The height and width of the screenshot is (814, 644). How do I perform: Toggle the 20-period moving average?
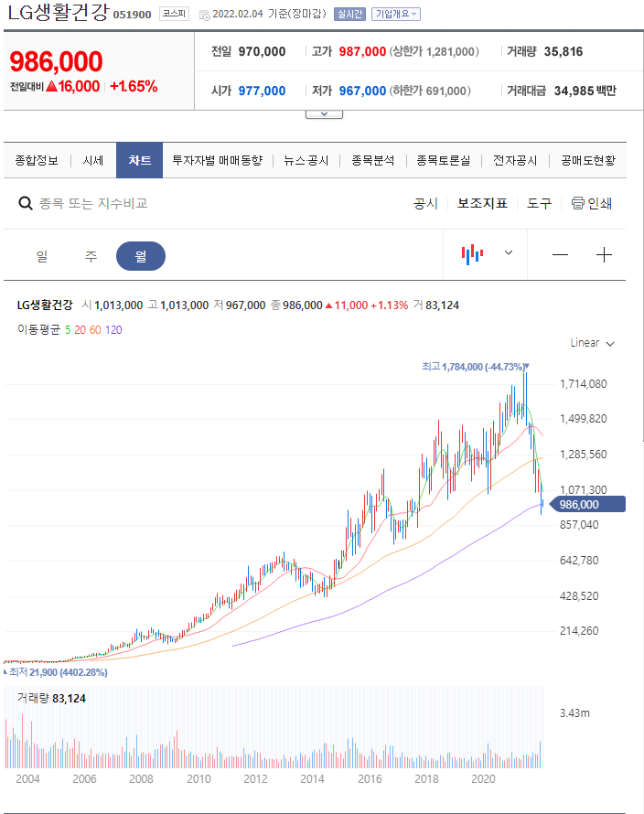coord(80,329)
